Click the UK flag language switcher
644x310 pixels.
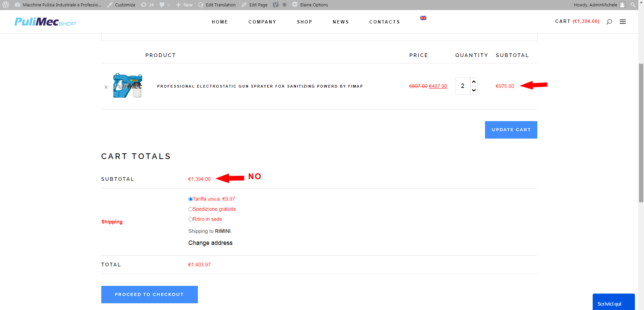tap(423, 18)
